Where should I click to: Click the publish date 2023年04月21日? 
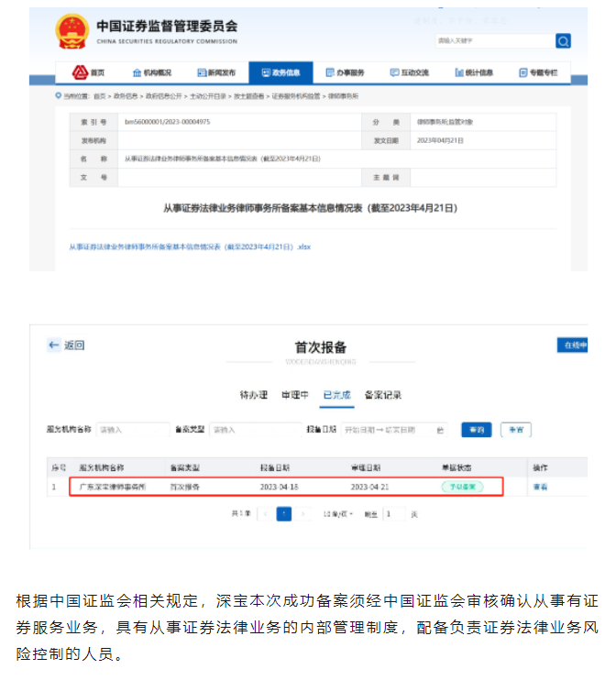[440, 140]
